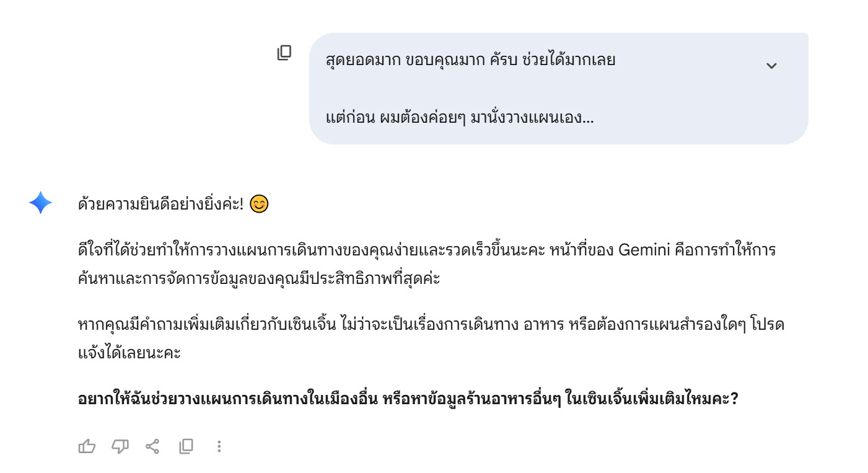This screenshot has width=868, height=473.
Task: Mark the response with thumbs down
Action: coord(120,446)
